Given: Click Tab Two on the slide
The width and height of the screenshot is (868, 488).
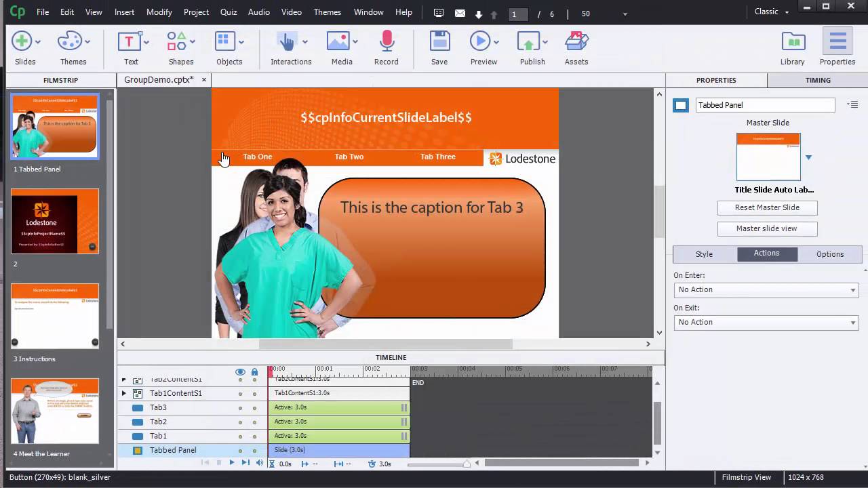Looking at the screenshot, I should (x=349, y=157).
